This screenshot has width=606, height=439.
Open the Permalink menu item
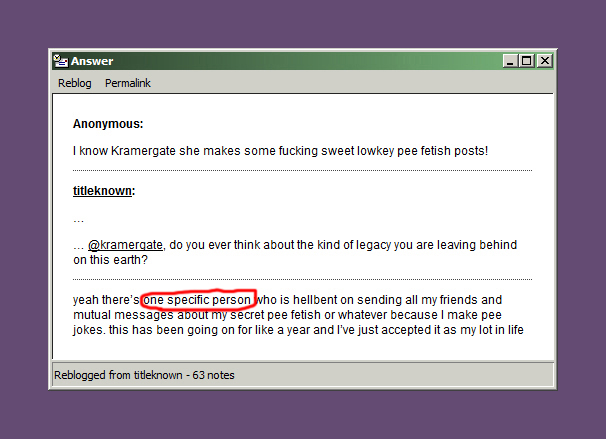click(128, 83)
